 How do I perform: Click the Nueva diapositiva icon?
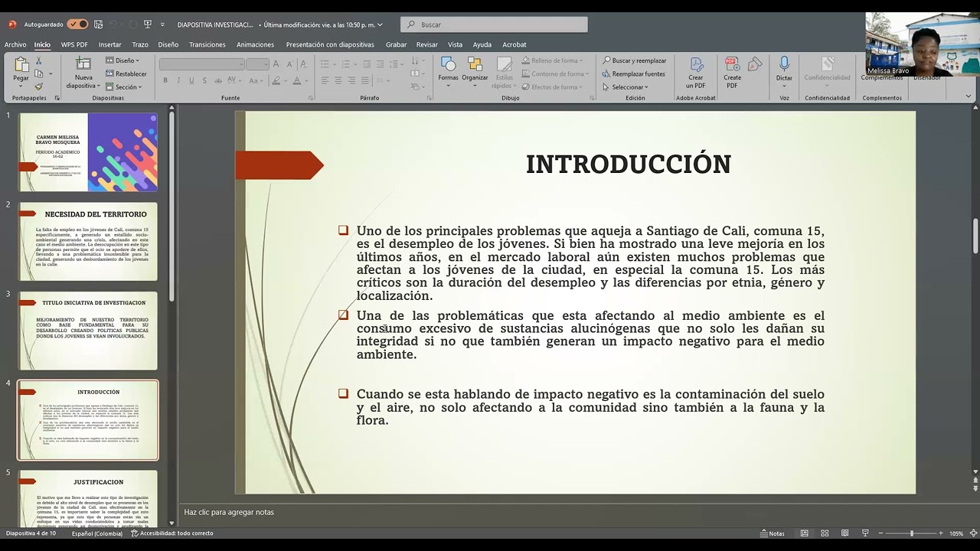click(x=83, y=64)
